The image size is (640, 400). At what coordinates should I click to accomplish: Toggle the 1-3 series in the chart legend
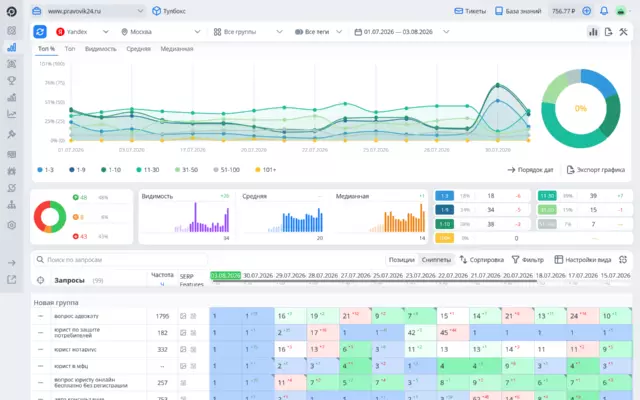(x=45, y=170)
